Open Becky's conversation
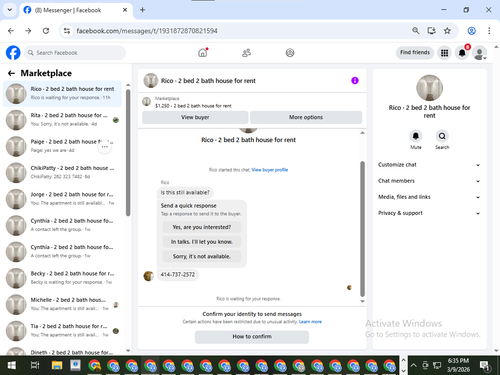This screenshot has height=375, width=500. coord(62,278)
